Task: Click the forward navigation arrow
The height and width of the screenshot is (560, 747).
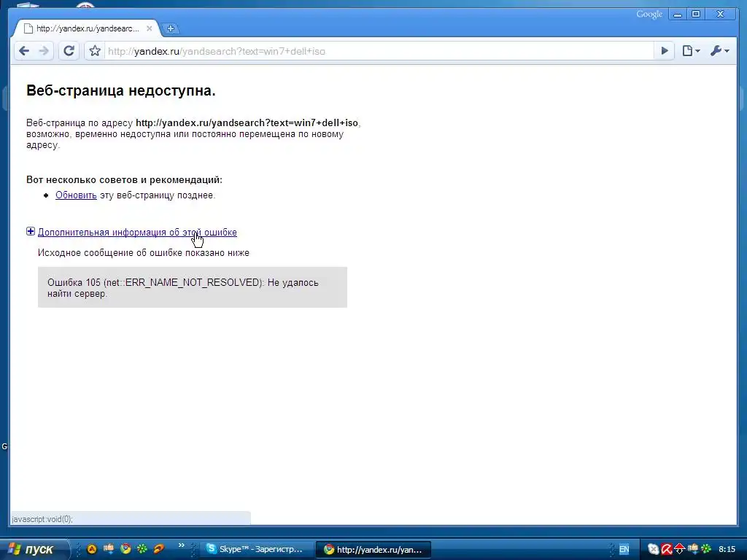Action: (x=44, y=51)
